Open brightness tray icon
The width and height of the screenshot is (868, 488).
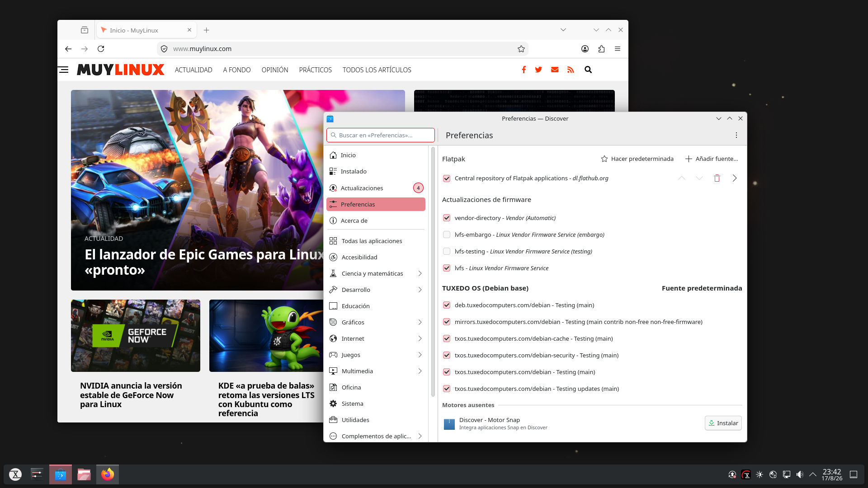coord(759,474)
